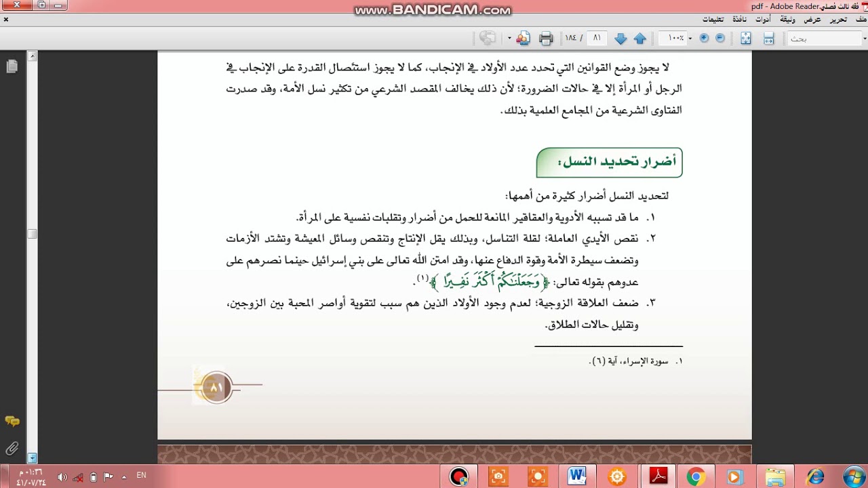Click the بحث search field
Image resolution: width=868 pixels, height=488 pixels.
point(824,39)
